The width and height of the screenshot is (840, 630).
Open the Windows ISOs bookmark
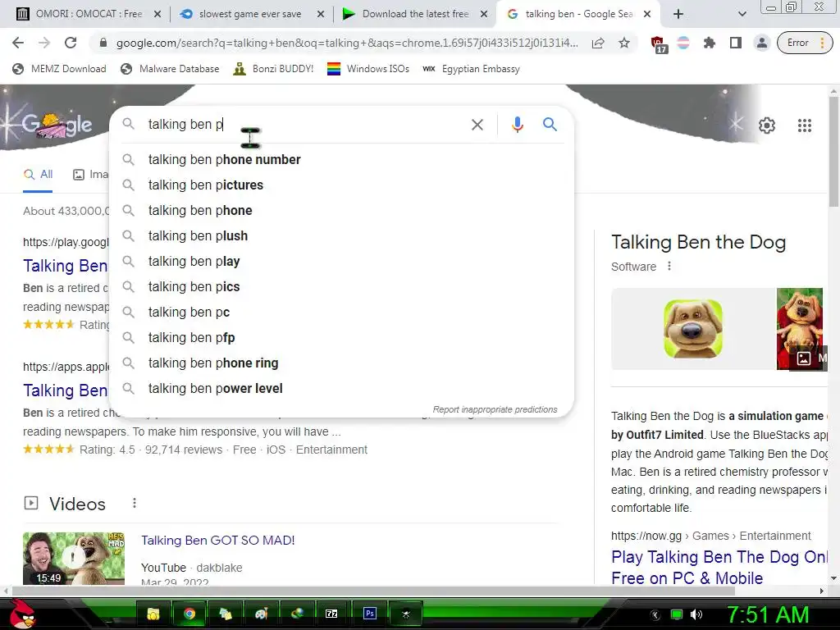coord(368,69)
